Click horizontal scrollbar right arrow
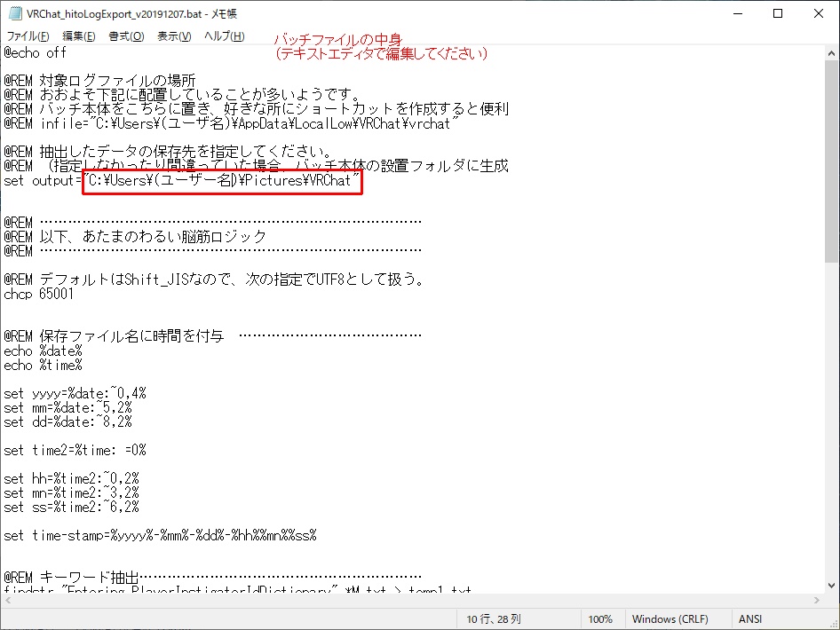Screen dimensions: 840x630 click(816, 600)
